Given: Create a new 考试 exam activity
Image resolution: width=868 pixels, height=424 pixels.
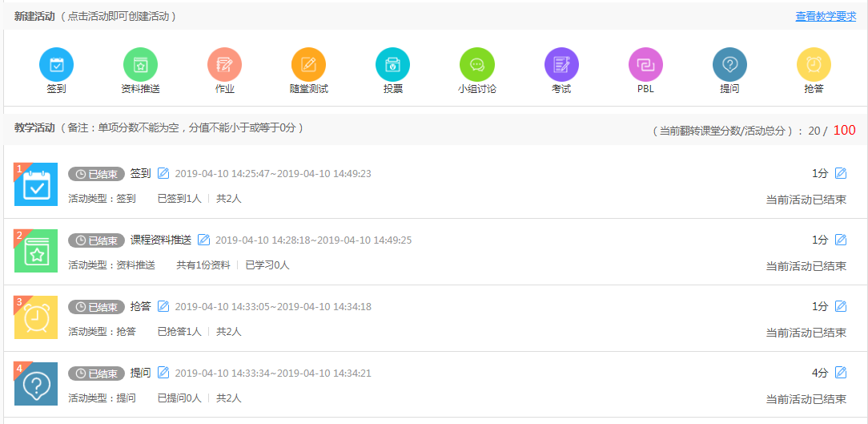Looking at the screenshot, I should (x=561, y=64).
